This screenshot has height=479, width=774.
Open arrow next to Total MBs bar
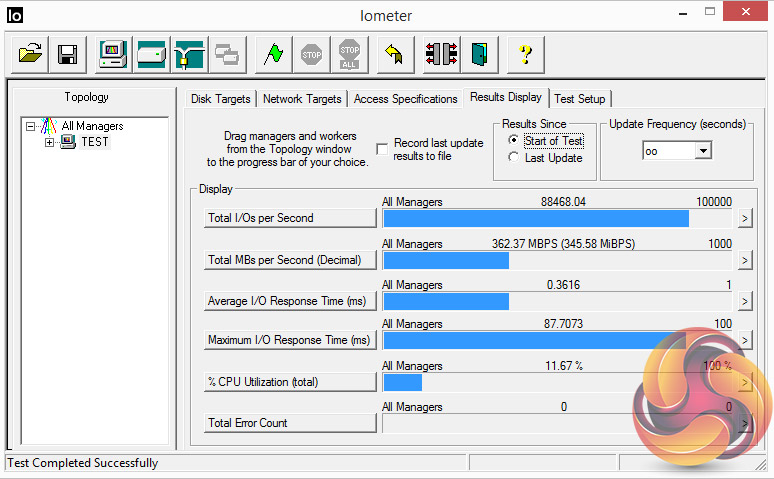pyautogui.click(x=745, y=260)
